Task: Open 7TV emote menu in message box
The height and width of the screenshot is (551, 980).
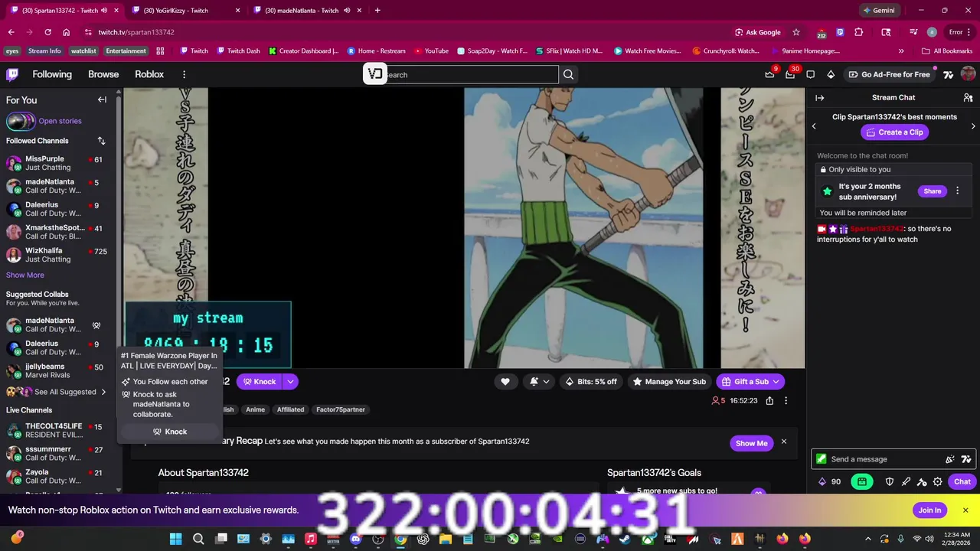Action: pyautogui.click(x=966, y=459)
